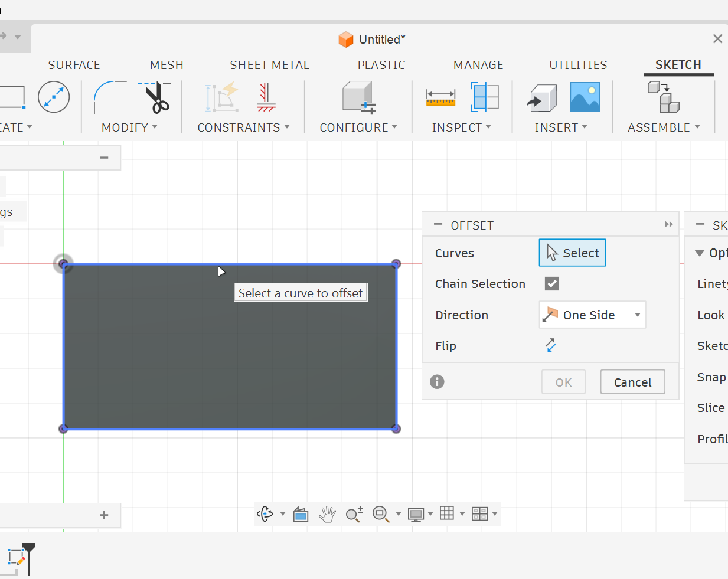Viewport: 728px width, 579px height.
Task: Open the Zoom Window dropdown arrow
Action: pos(399,514)
